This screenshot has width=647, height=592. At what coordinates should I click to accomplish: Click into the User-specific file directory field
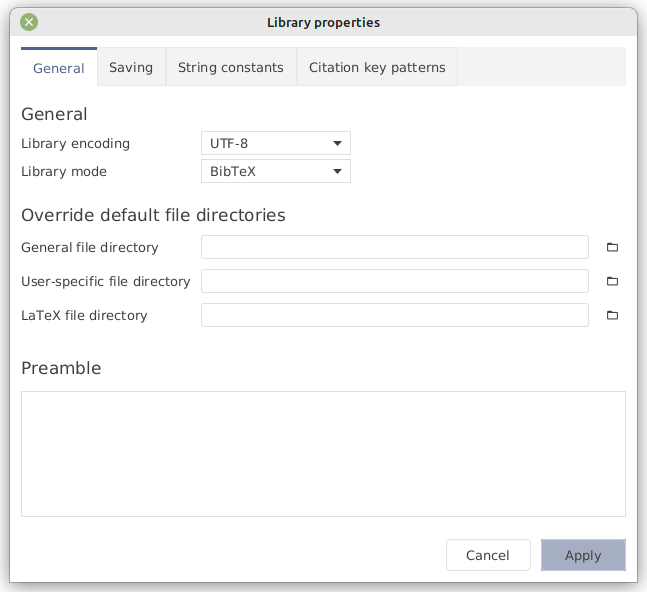(394, 281)
